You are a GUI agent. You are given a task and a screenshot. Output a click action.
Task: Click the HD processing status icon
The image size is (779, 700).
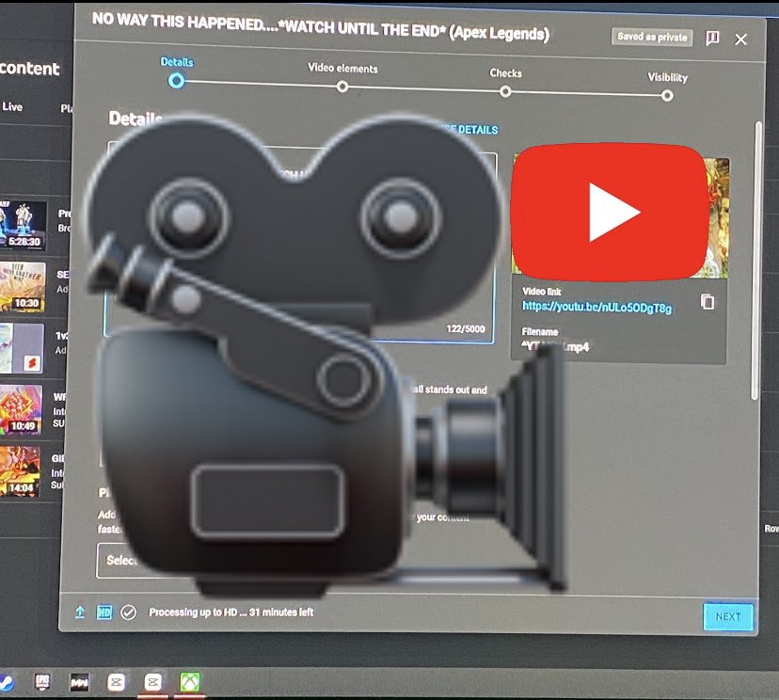104,612
